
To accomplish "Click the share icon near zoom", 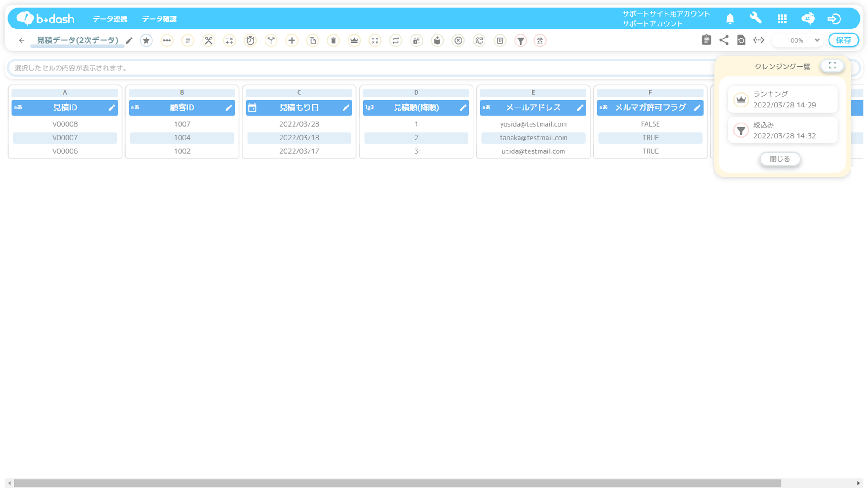I will pos(724,40).
